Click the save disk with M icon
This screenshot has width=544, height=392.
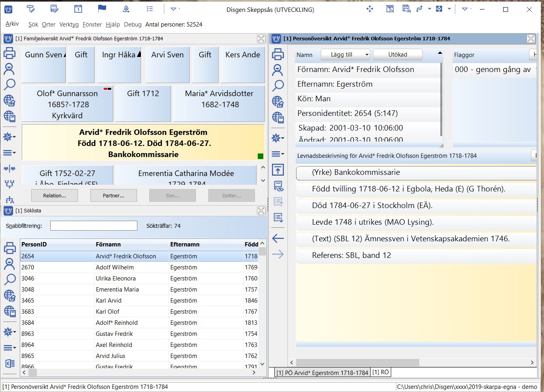[x=406, y=9]
